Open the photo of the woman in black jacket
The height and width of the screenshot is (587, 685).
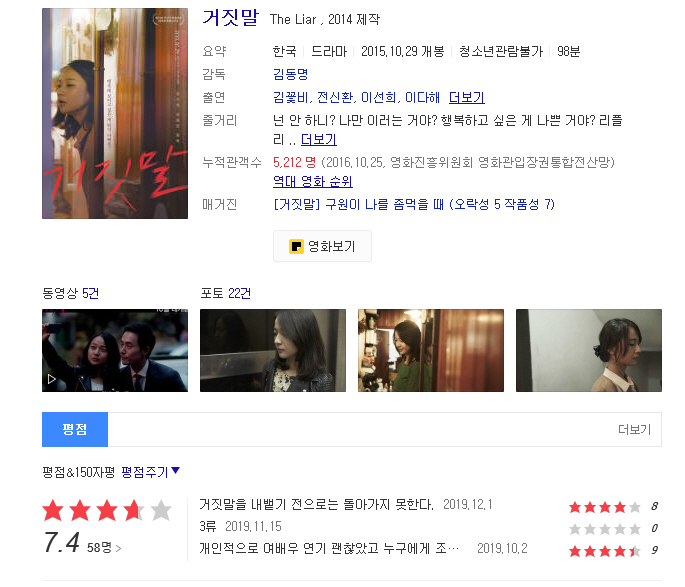click(273, 350)
